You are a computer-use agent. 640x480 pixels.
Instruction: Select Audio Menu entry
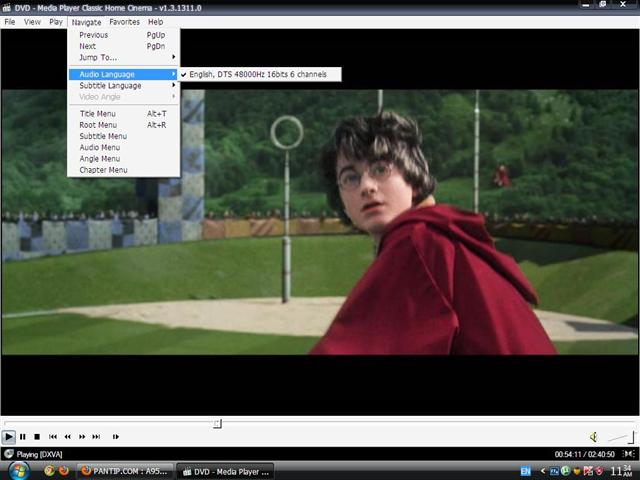pyautogui.click(x=124, y=147)
